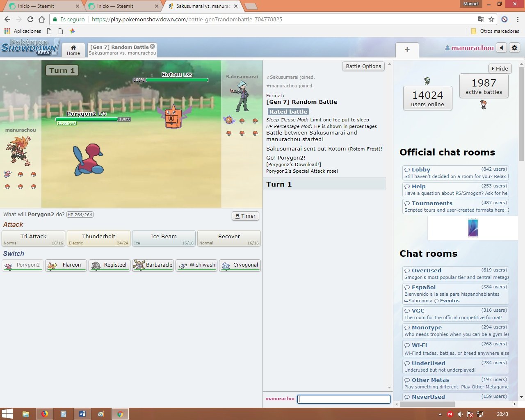The width and height of the screenshot is (525, 420).
Task: Join the UnderUsed chat room
Action: 456,366
